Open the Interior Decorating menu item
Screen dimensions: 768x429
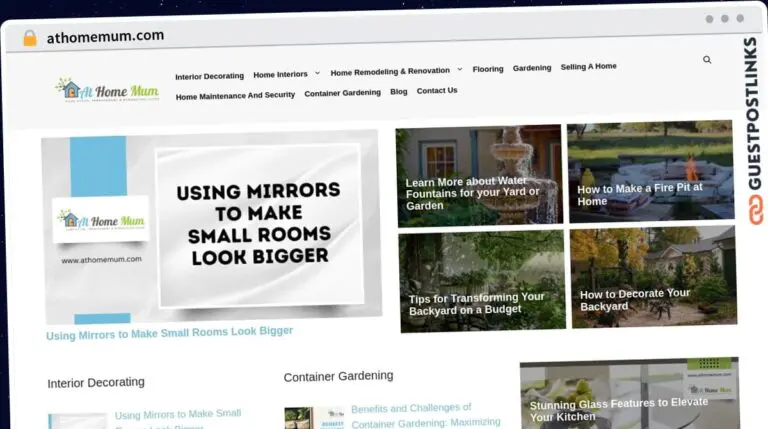tap(209, 76)
